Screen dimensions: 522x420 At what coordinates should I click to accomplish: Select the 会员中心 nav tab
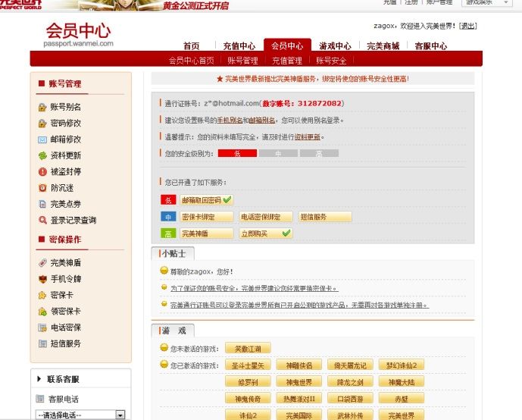click(x=287, y=45)
